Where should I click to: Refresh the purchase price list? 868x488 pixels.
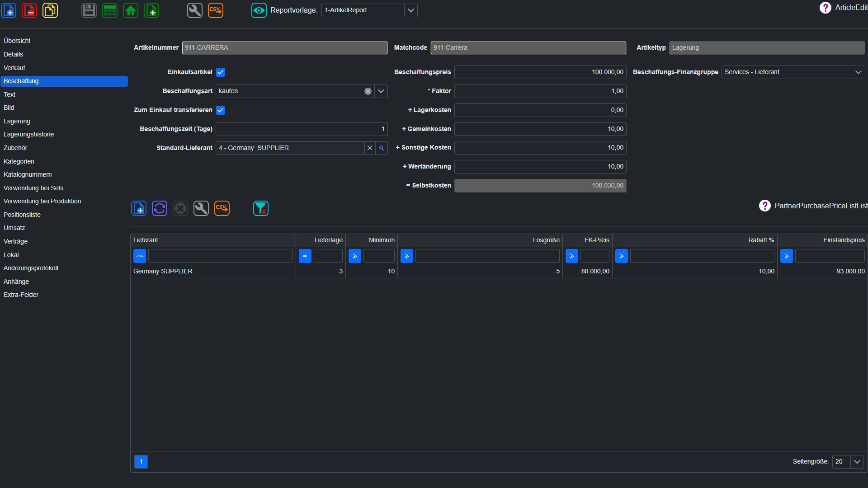[160, 208]
